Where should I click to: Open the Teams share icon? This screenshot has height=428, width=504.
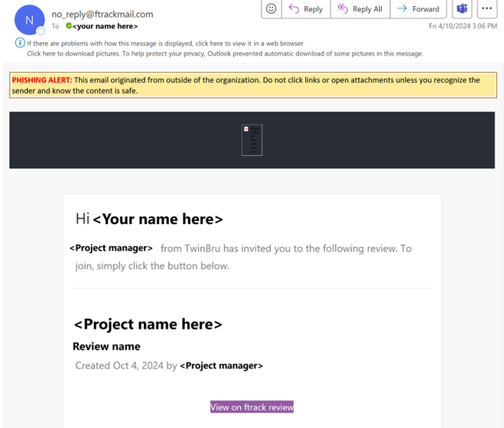click(x=462, y=8)
